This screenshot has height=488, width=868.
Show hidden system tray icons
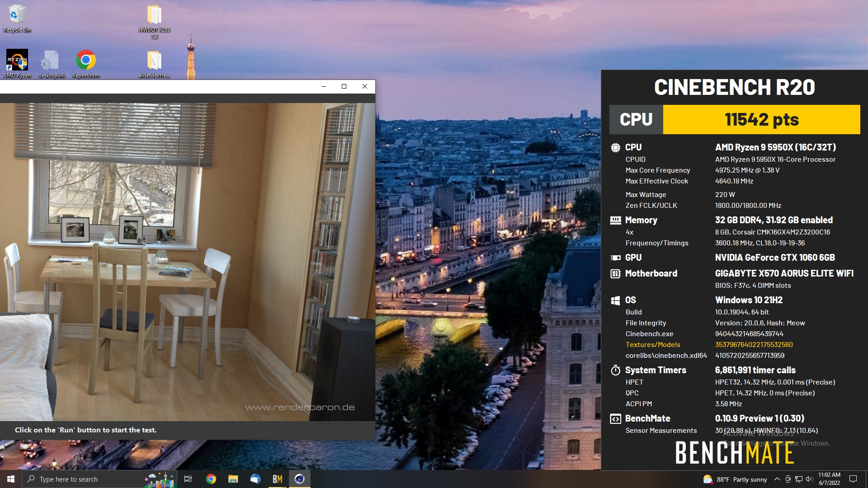[x=777, y=479]
